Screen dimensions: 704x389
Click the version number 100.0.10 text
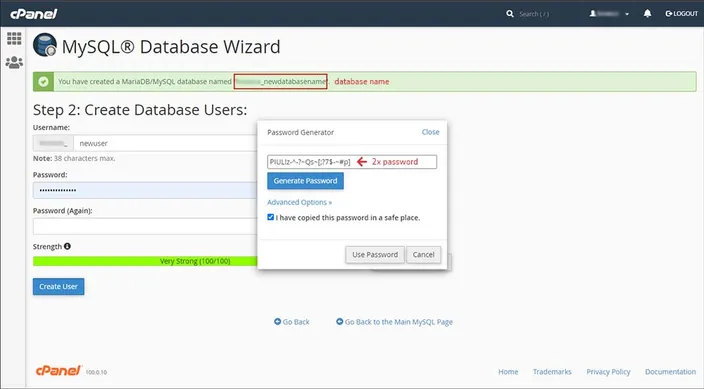point(97,372)
